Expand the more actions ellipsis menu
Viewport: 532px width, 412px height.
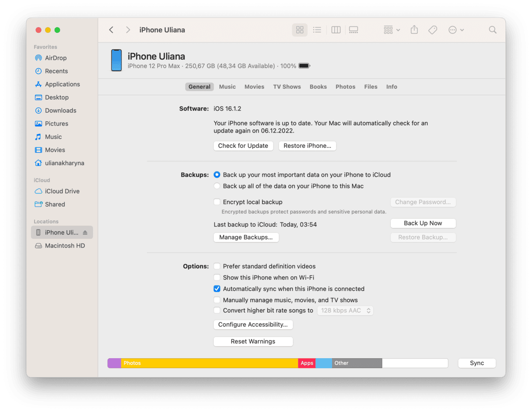click(456, 30)
